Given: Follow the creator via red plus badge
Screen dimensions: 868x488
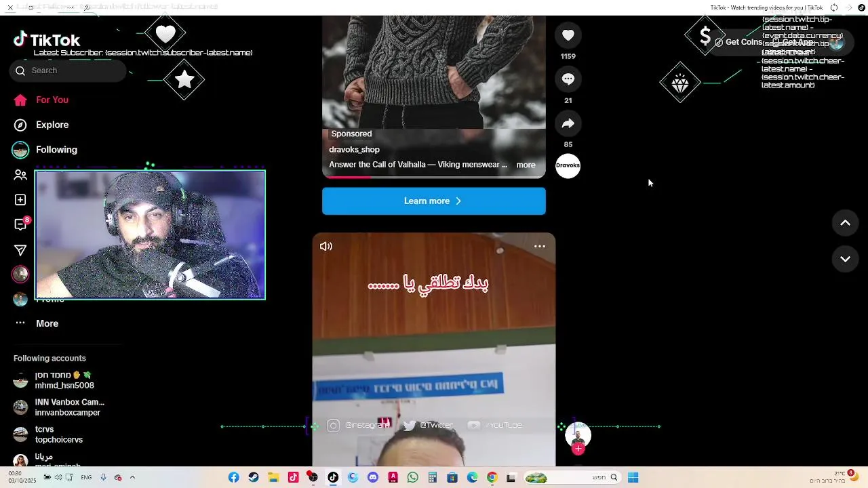Looking at the screenshot, I should 578,449.
